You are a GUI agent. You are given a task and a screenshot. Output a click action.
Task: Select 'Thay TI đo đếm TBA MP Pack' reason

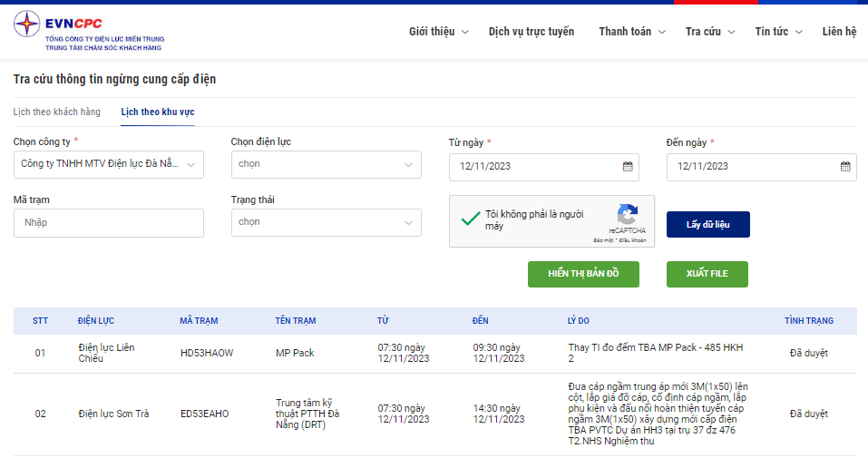656,353
